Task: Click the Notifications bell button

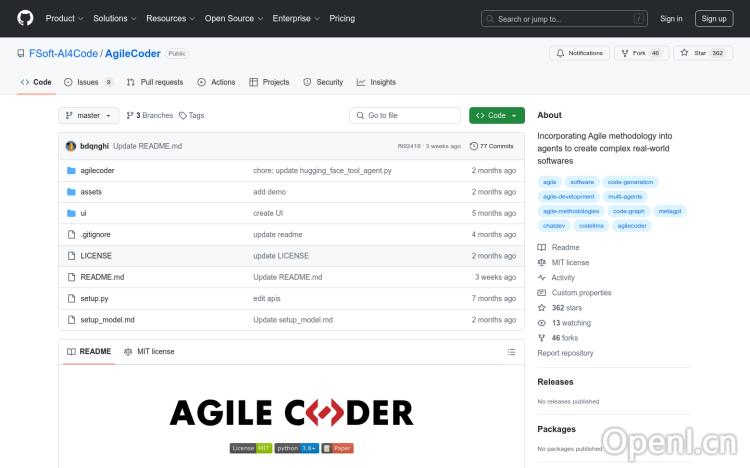Action: point(579,53)
